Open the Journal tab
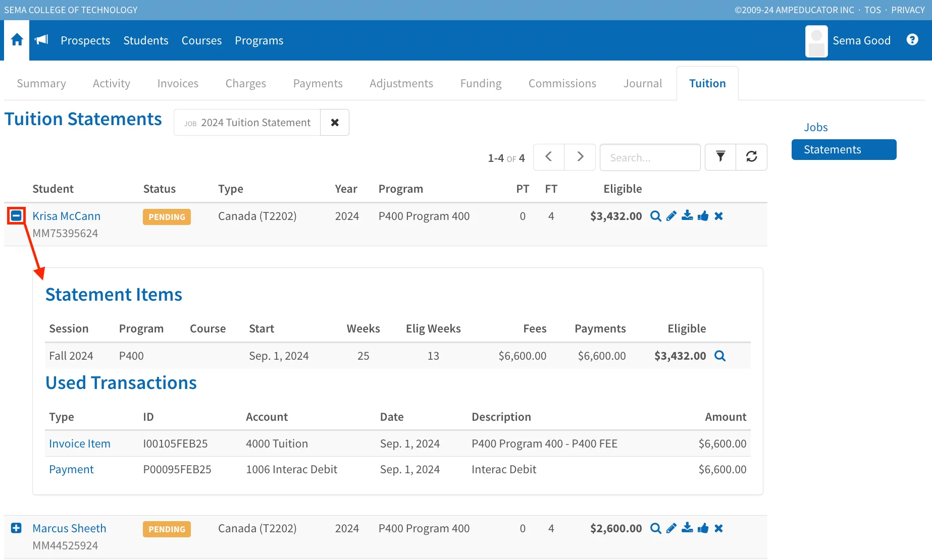 click(643, 83)
